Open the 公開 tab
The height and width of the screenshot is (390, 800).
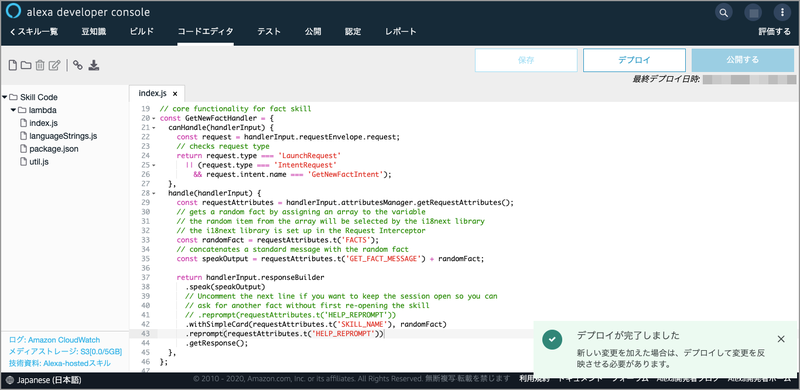coord(313,32)
